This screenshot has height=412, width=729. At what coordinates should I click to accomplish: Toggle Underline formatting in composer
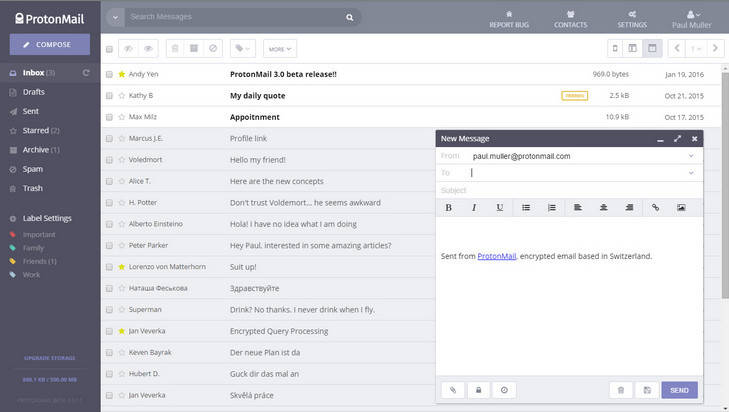499,207
